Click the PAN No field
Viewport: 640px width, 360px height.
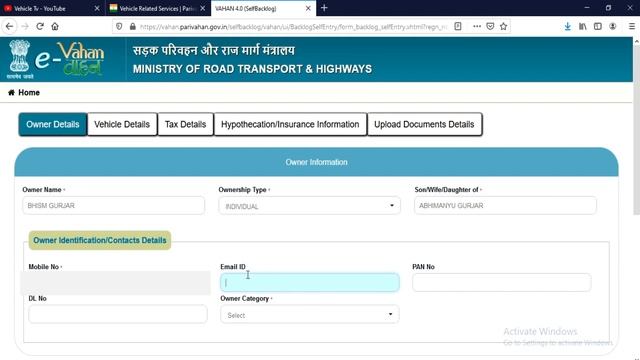[x=502, y=282]
